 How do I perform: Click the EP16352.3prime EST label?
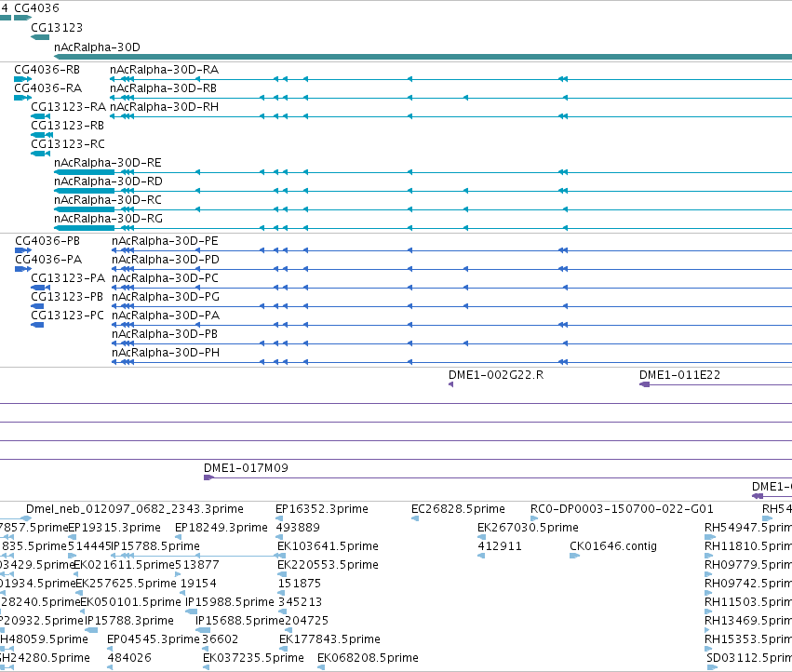(x=322, y=509)
